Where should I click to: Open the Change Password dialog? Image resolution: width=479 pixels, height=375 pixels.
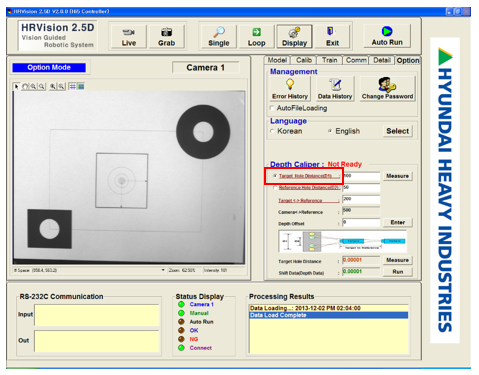[x=387, y=89]
